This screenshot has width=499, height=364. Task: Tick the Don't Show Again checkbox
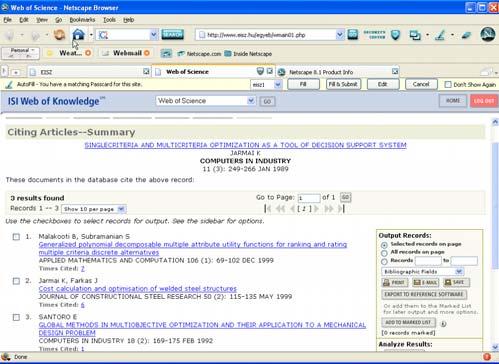point(448,85)
